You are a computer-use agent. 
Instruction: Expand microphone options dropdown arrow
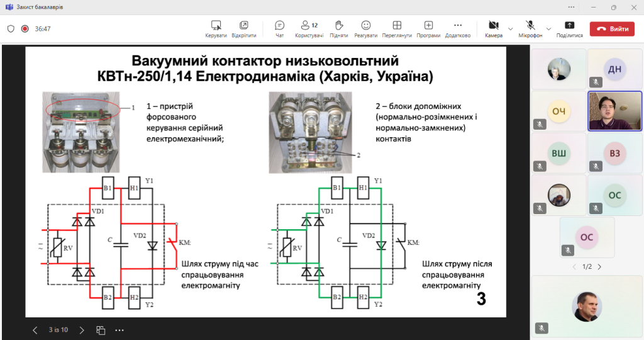(x=548, y=29)
